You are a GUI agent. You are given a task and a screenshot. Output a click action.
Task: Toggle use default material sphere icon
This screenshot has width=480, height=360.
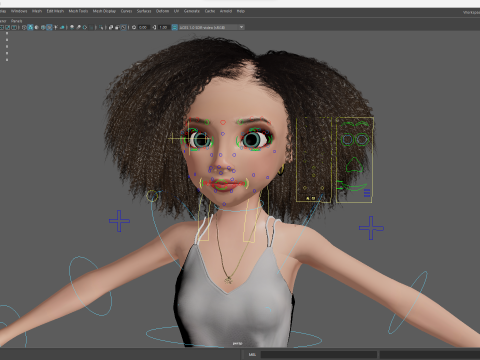pyautogui.click(x=37, y=27)
